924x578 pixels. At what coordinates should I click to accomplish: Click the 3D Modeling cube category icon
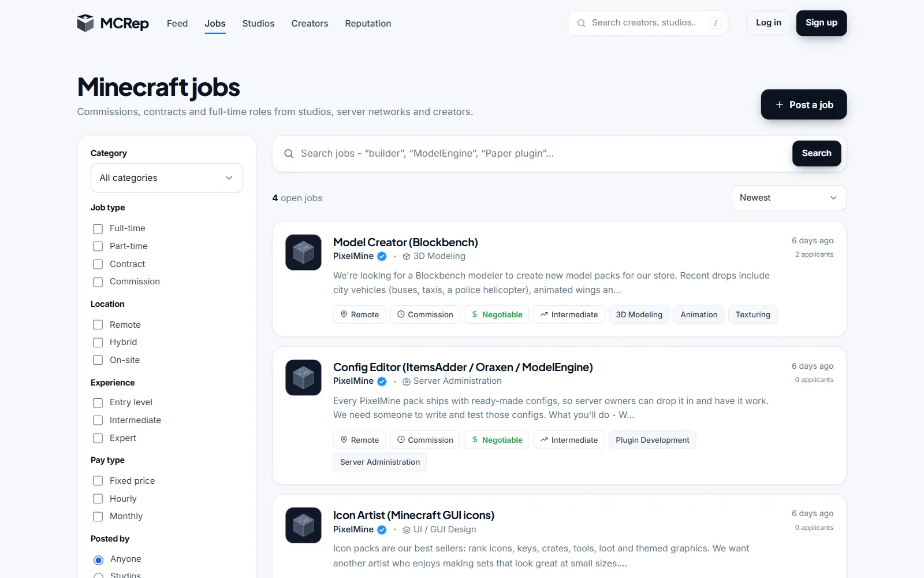407,257
